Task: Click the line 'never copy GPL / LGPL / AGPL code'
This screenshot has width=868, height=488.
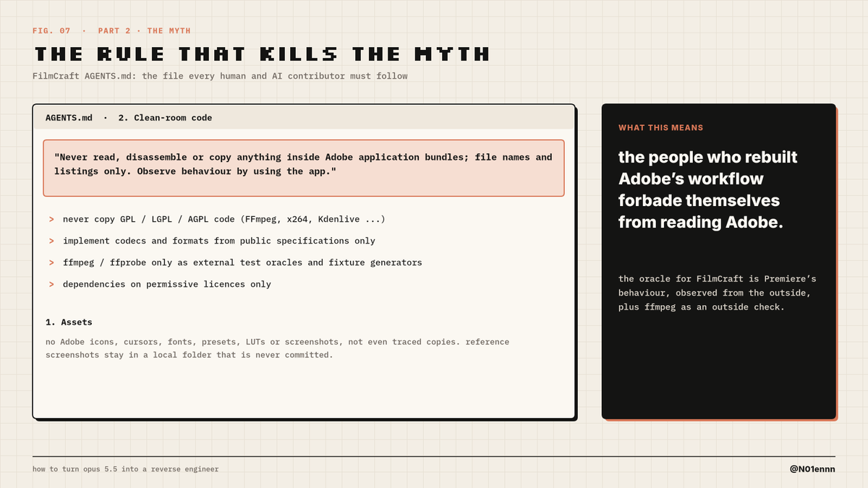Action: (224, 219)
